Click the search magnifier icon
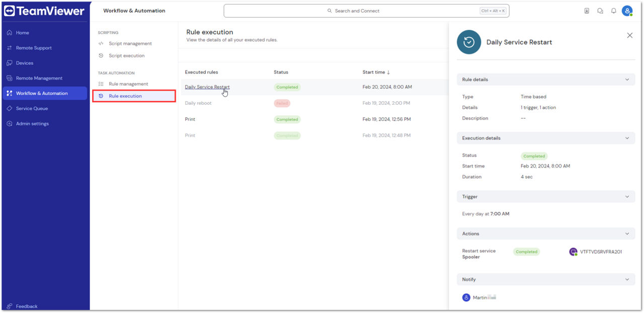This screenshot has height=313, width=644. pos(330,11)
